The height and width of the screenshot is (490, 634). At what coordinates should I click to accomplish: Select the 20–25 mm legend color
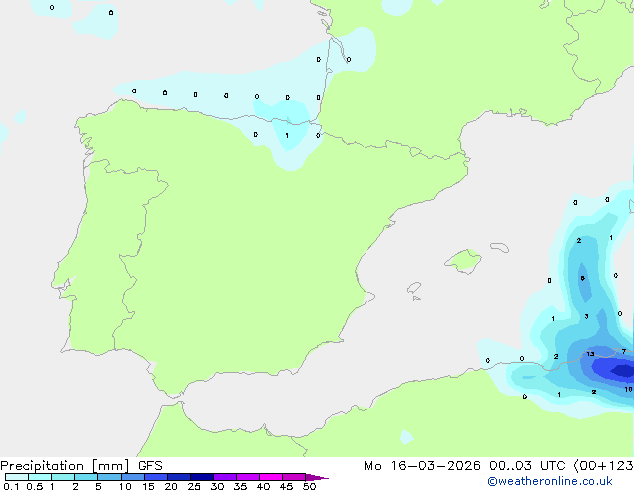(179, 477)
